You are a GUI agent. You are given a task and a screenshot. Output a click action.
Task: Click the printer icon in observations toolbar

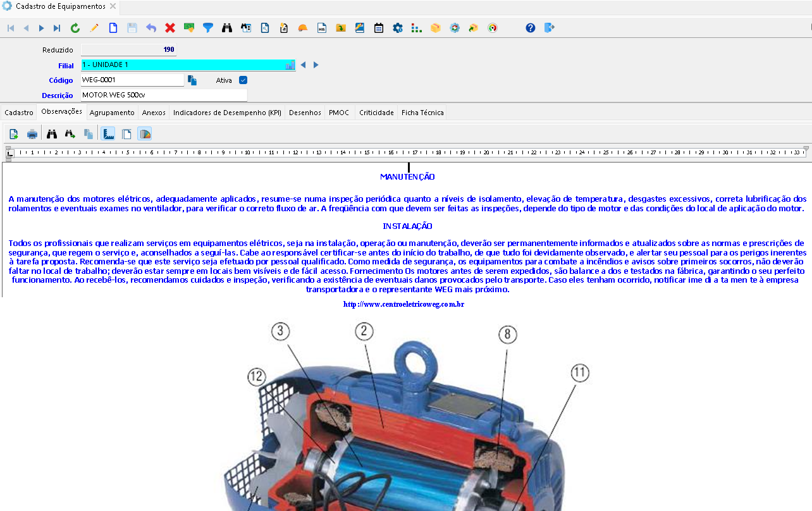pos(32,134)
